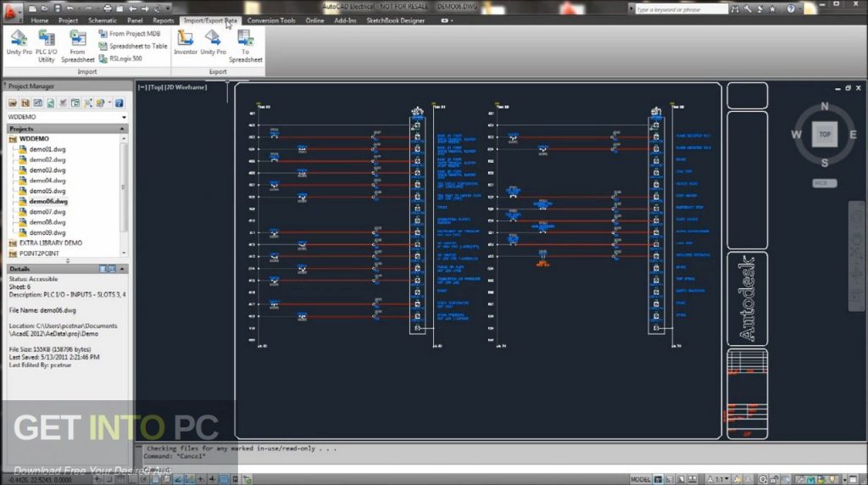Toggle MODEL space button in status bar
The image size is (868, 485).
[640, 479]
